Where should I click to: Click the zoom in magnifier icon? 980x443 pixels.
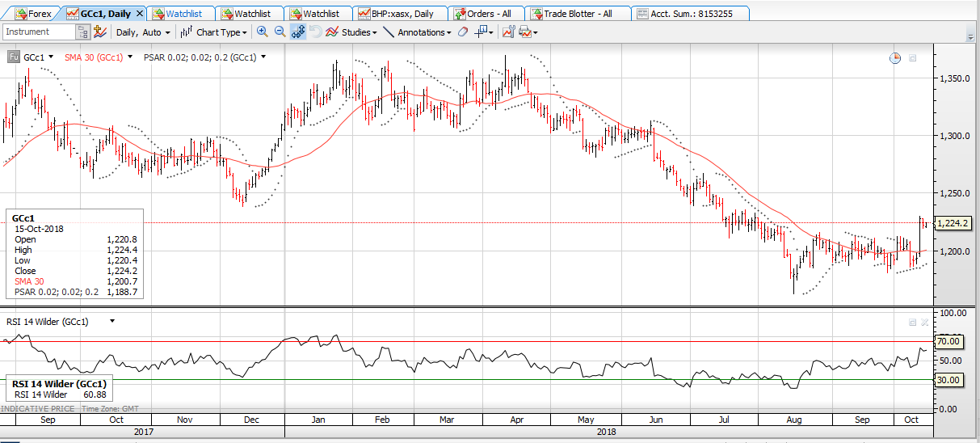[x=262, y=32]
